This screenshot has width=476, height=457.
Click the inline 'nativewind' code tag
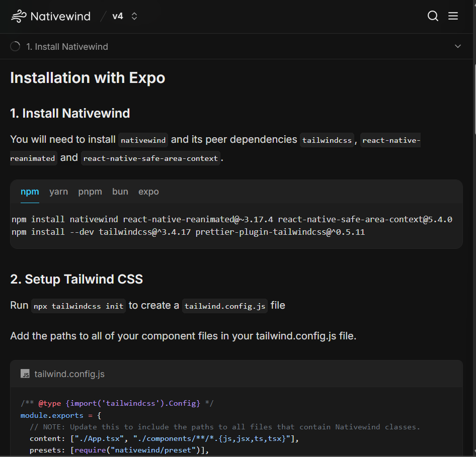pos(143,140)
